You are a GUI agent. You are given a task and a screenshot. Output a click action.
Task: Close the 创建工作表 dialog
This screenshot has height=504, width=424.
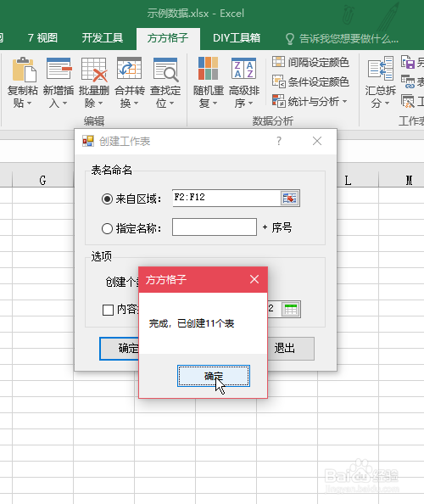(317, 141)
